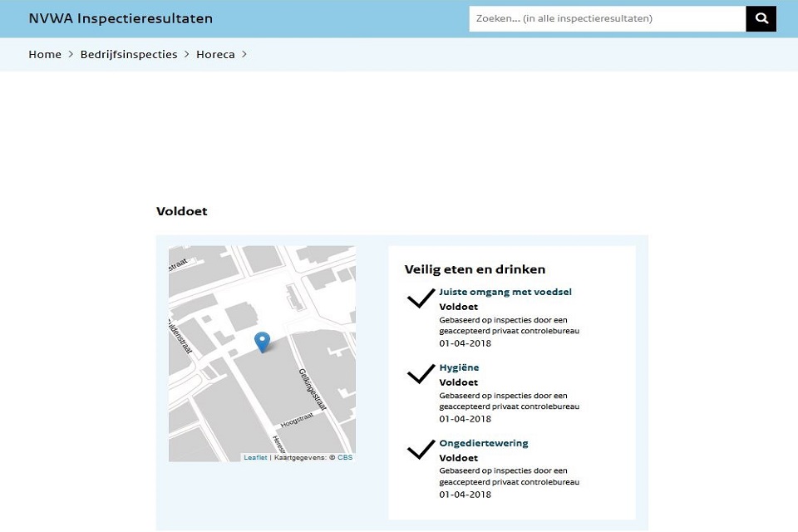The width and height of the screenshot is (798, 532).
Task: Click the checkmark icon beside Hygiëne
Action: tap(421, 374)
